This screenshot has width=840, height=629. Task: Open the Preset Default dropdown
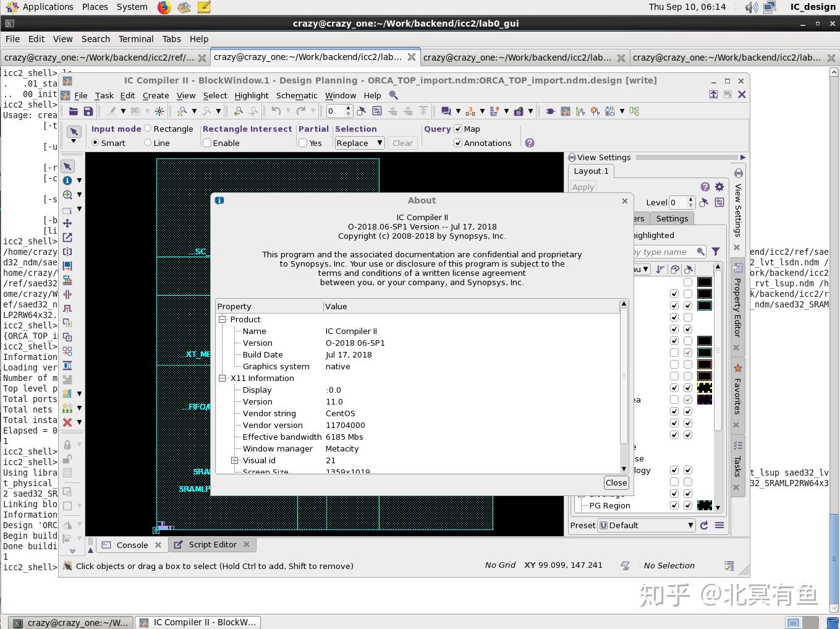point(647,525)
